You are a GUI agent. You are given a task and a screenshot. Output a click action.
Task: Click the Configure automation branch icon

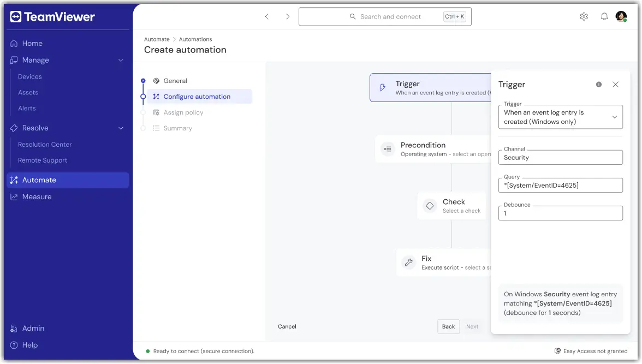click(156, 97)
